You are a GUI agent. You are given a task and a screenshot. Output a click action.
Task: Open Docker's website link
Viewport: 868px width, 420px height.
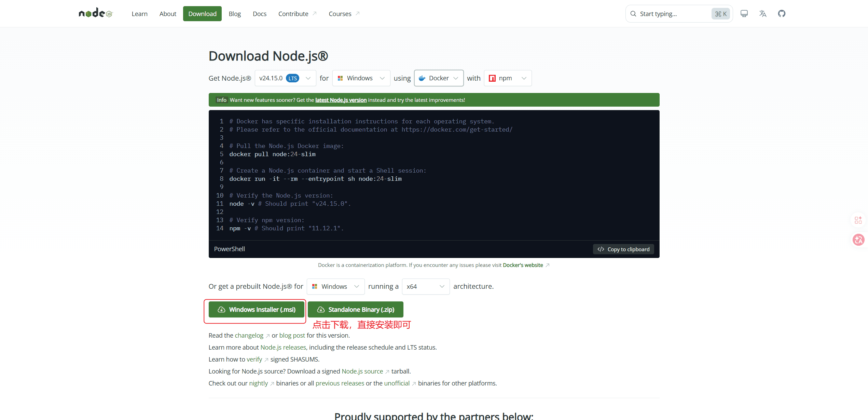(x=523, y=265)
